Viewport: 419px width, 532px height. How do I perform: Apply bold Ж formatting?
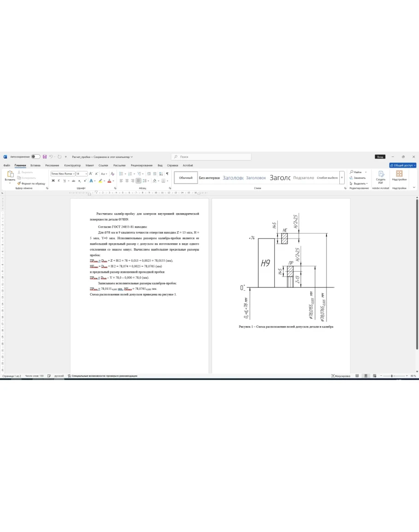53,181
